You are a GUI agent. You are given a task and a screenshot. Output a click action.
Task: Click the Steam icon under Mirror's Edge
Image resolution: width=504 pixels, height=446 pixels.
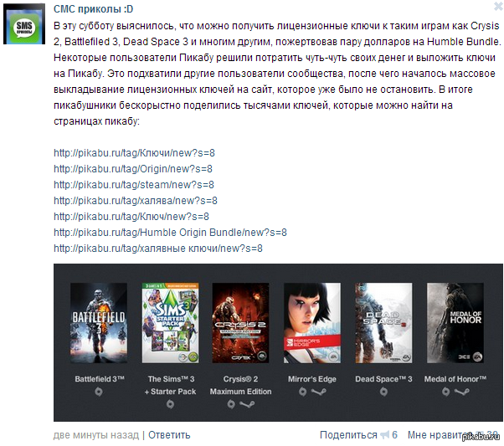[319, 392]
